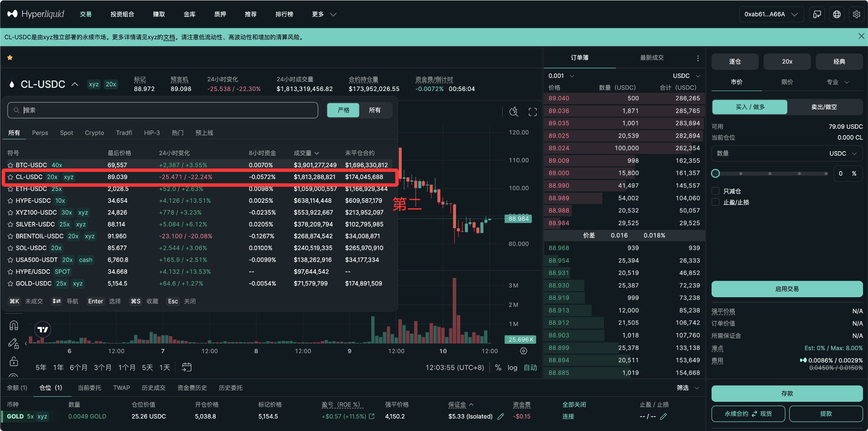Enable the 止盈/止损 checkbox

point(716,202)
